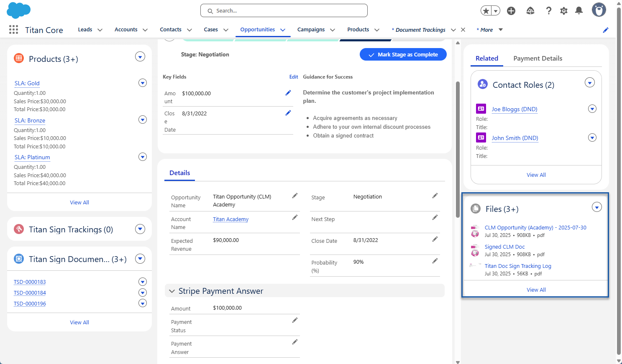This screenshot has width=622, height=364.
Task: Switch to the Payment Details tab
Action: click(538, 58)
